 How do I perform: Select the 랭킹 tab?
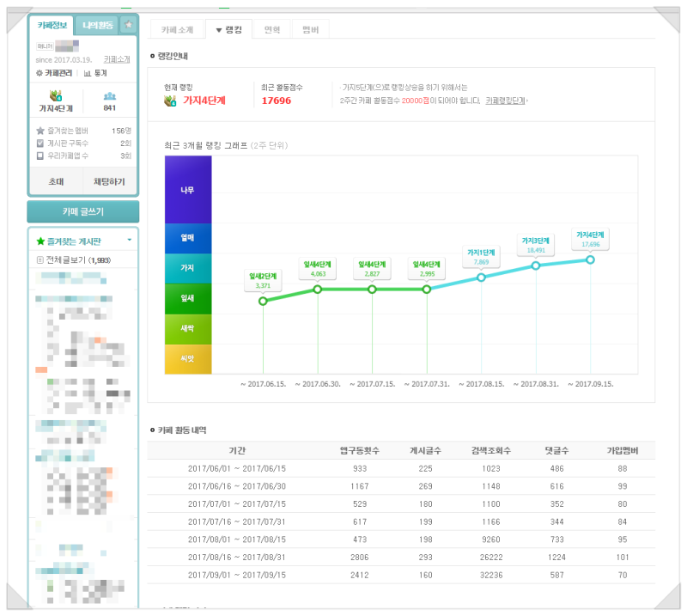pos(228,29)
